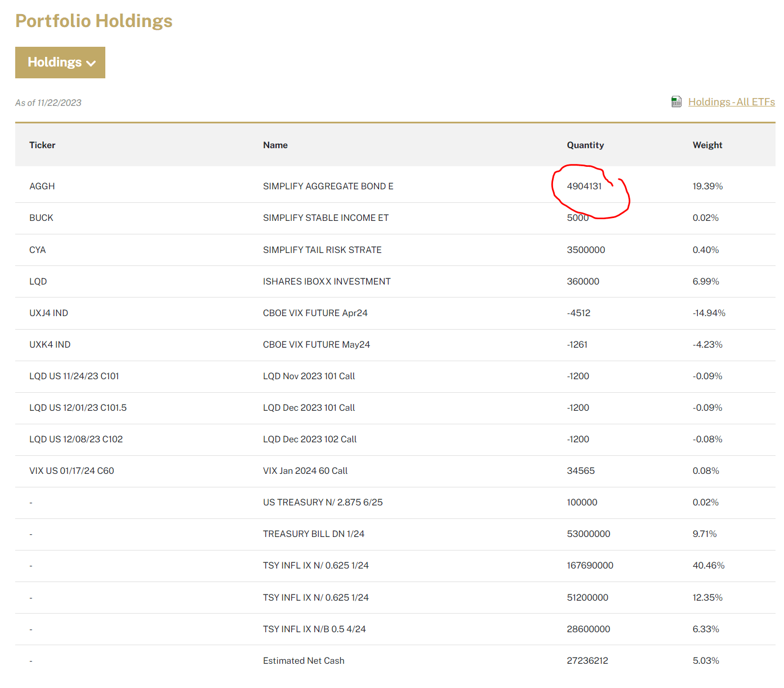Screen dimensions: 784x688
Task: Click SIMPLIFY AGGREGATE BOND E name
Action: click(328, 186)
